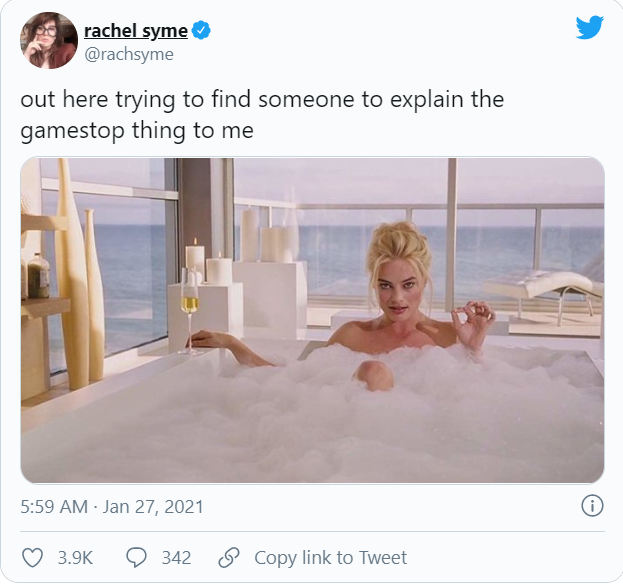Click "Copy link to Tweet"
This screenshot has height=585, width=623.
pyautogui.click(x=330, y=557)
